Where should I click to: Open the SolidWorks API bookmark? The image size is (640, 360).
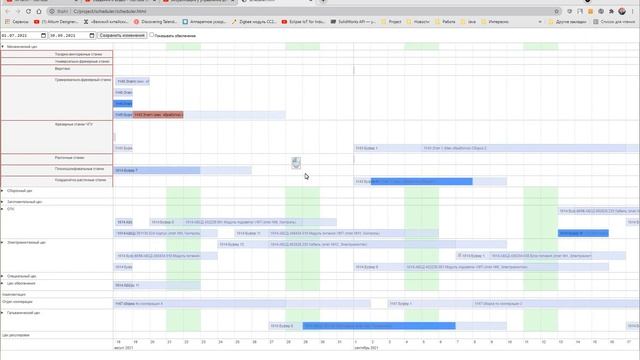click(x=353, y=22)
